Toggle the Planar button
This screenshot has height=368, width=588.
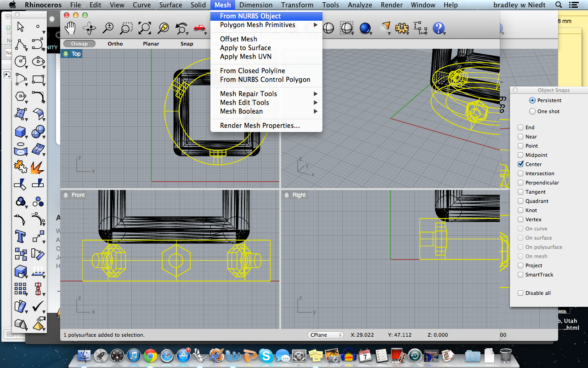click(x=151, y=44)
